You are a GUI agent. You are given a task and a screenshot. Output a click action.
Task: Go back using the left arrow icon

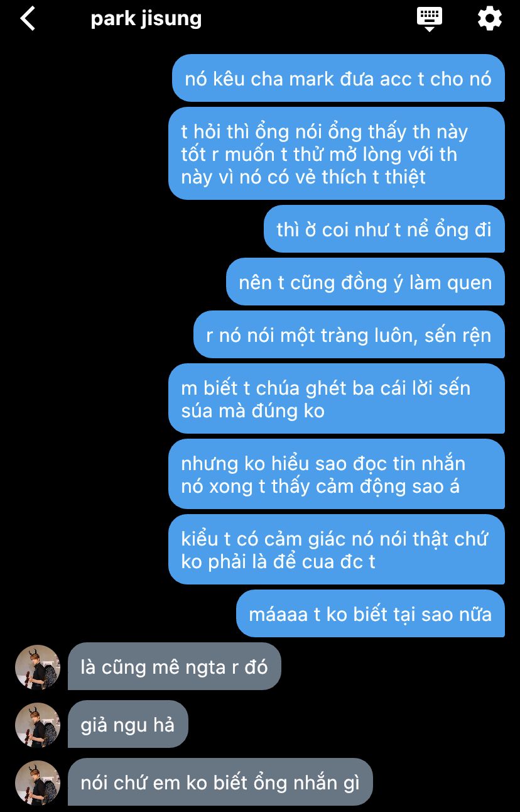(x=28, y=19)
